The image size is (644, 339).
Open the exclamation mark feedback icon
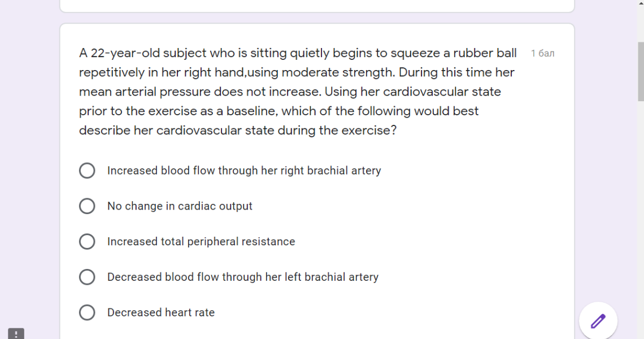point(16,334)
